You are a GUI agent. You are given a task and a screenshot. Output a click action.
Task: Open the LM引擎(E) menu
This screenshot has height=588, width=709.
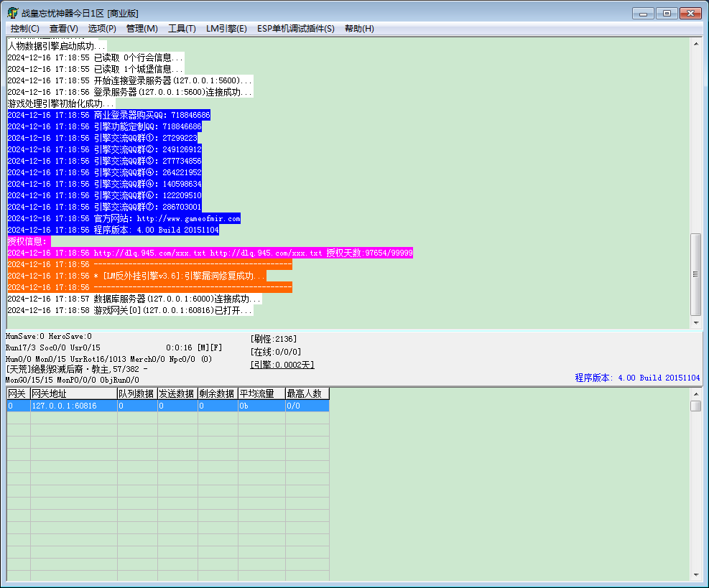pyautogui.click(x=226, y=29)
